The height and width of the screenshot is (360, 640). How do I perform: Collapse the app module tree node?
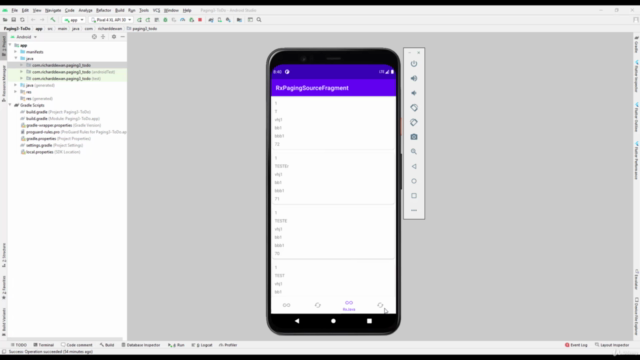point(10,45)
